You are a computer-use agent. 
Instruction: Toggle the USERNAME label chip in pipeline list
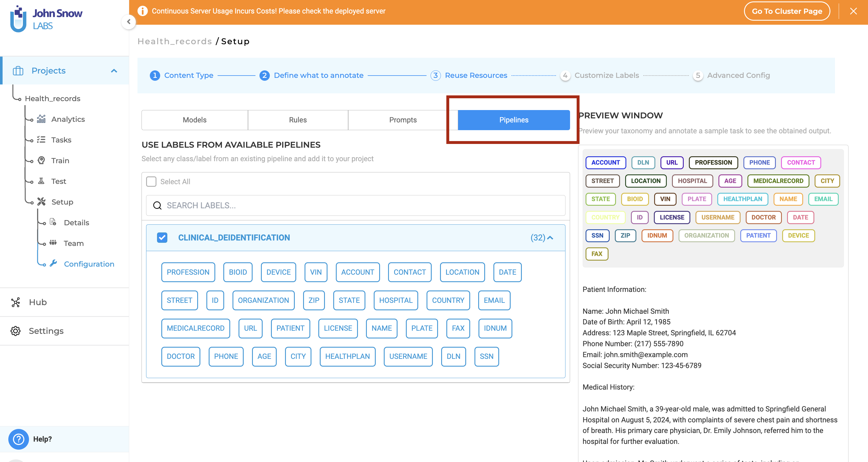tap(408, 357)
